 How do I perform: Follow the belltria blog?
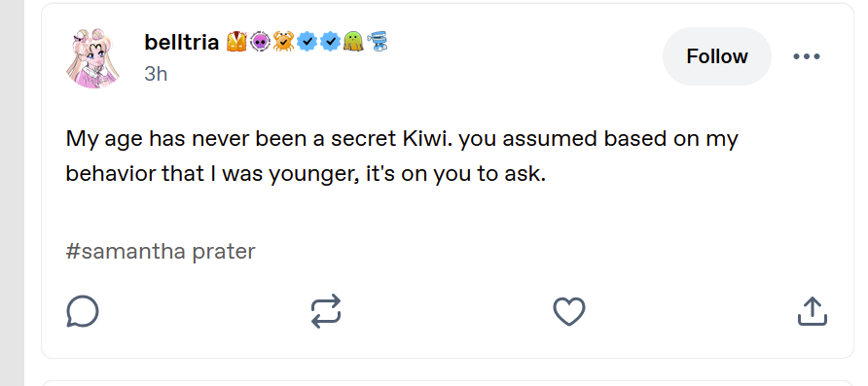(x=717, y=56)
